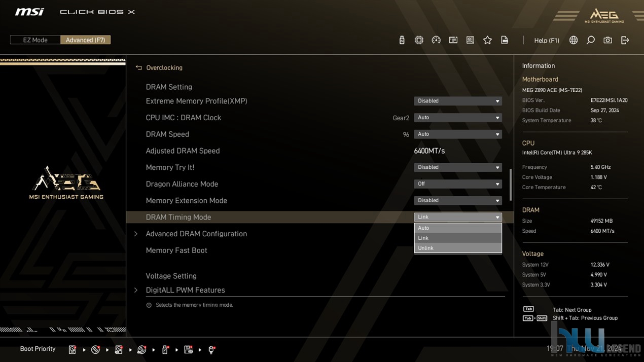The width and height of the screenshot is (644, 362).
Task: Click the CPU chip icon in top toolbar
Action: 419,40
